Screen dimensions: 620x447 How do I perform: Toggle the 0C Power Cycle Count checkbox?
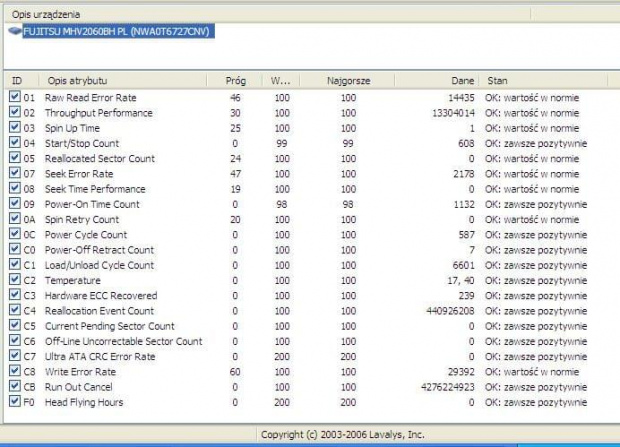pos(15,234)
